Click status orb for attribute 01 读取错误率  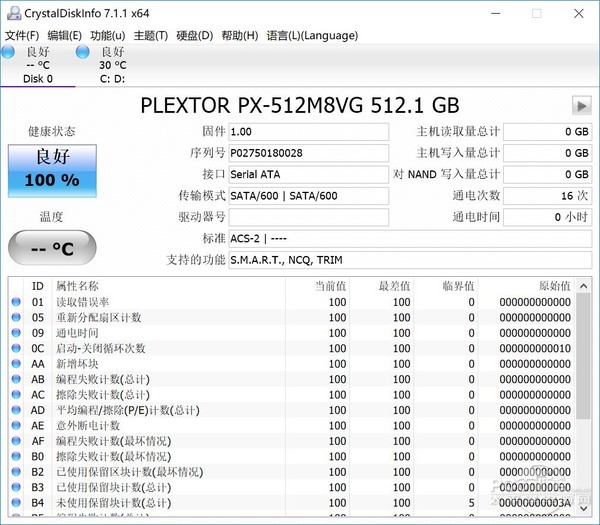16,303
